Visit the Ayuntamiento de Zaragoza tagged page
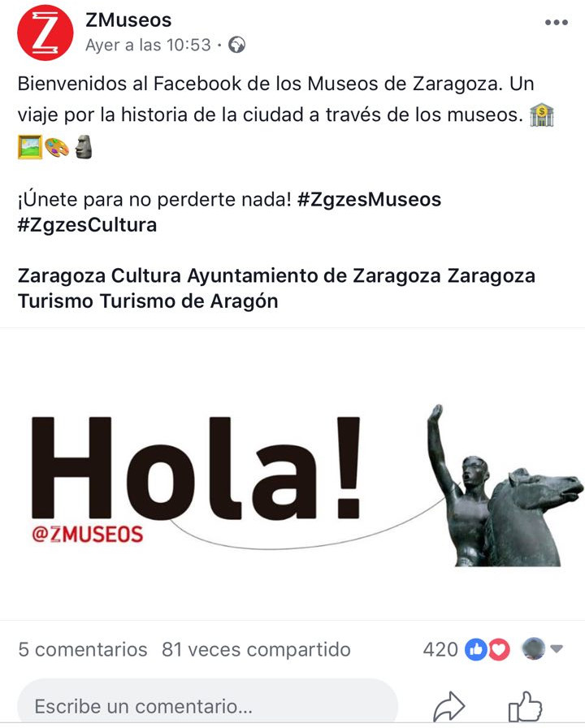This screenshot has width=585, height=728. click(314, 275)
